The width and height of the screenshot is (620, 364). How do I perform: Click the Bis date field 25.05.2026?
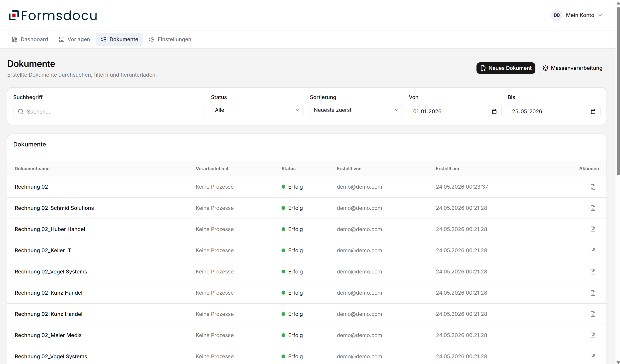pos(554,112)
